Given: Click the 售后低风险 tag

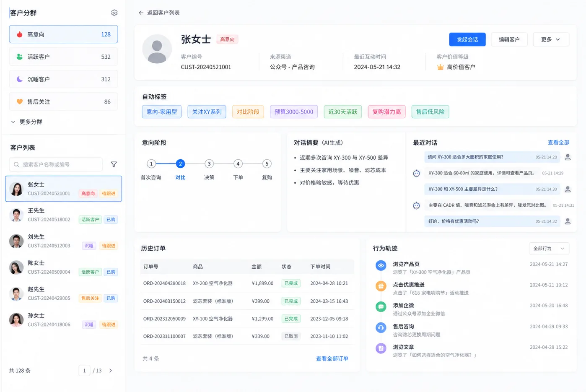Looking at the screenshot, I should click(x=430, y=112).
